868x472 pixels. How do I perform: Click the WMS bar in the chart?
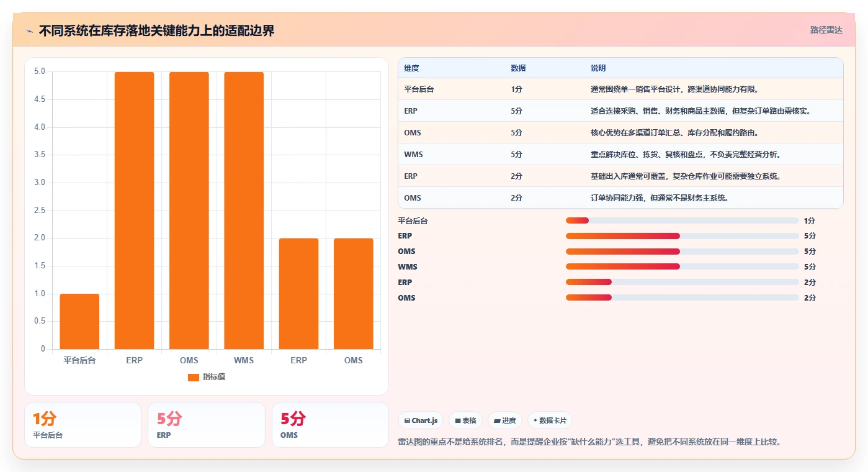[244, 211]
